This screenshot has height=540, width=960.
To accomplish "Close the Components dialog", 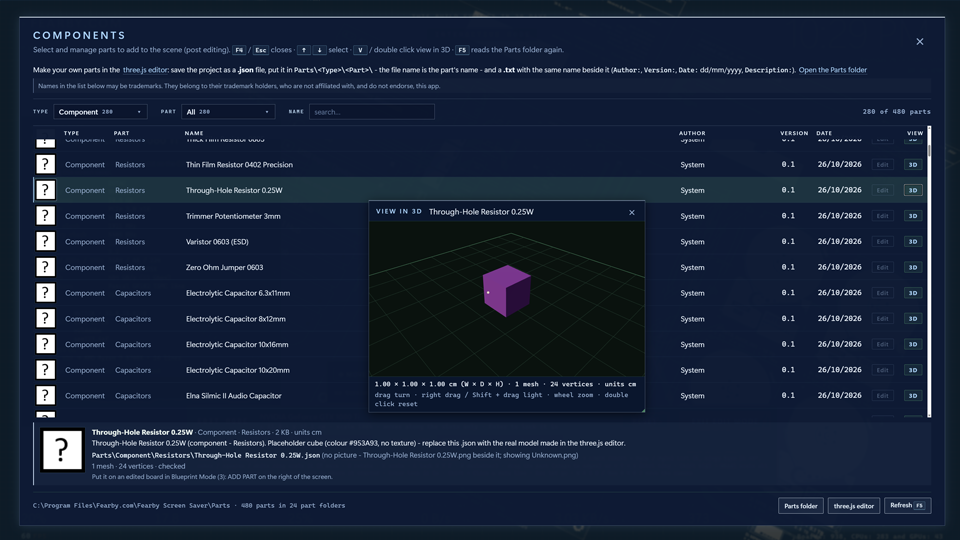I will [x=920, y=42].
